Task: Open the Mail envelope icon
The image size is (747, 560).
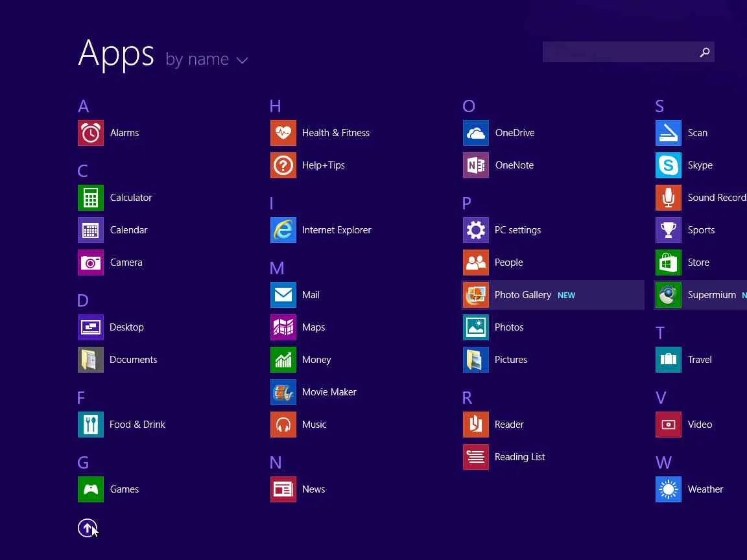Action: [x=283, y=295]
